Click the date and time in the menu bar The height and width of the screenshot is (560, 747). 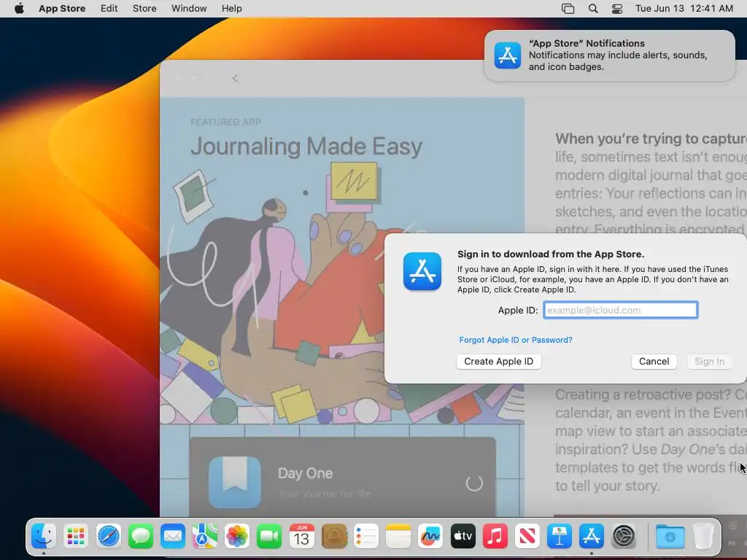point(684,9)
